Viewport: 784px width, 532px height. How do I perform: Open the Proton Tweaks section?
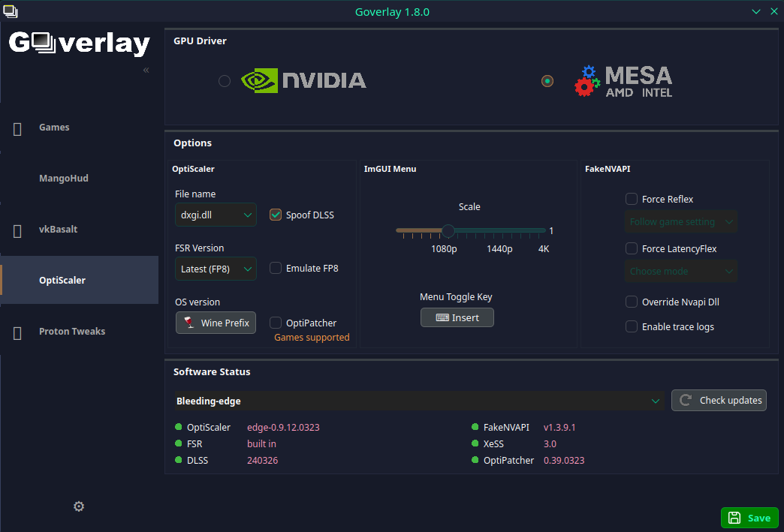tap(80, 331)
